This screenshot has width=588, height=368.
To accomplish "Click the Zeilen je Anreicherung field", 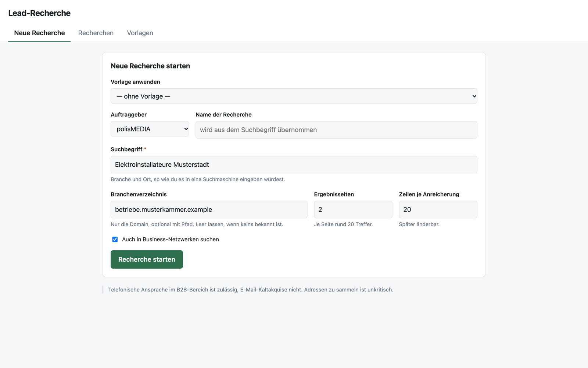I will click(438, 209).
